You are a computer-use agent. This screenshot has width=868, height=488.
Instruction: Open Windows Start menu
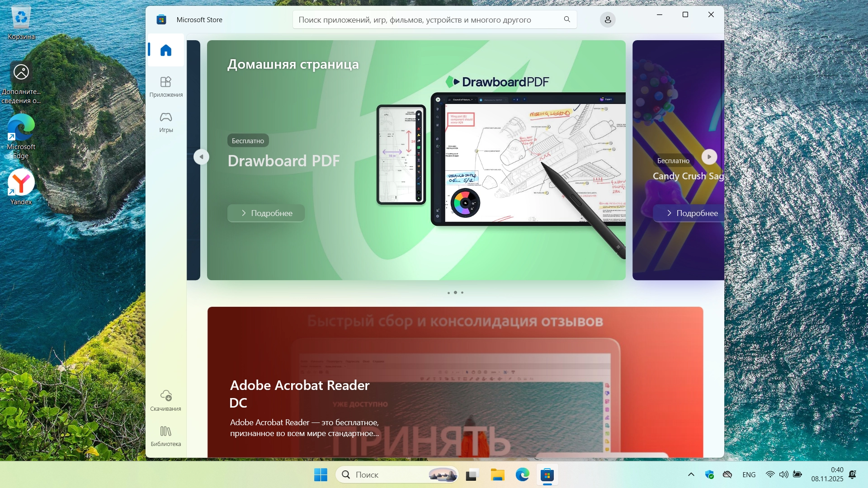click(x=321, y=474)
